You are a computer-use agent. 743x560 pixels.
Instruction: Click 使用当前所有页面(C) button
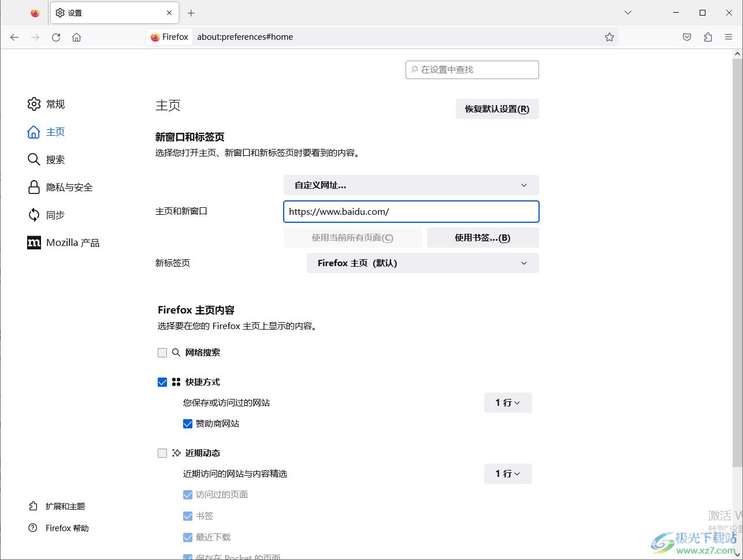point(352,237)
